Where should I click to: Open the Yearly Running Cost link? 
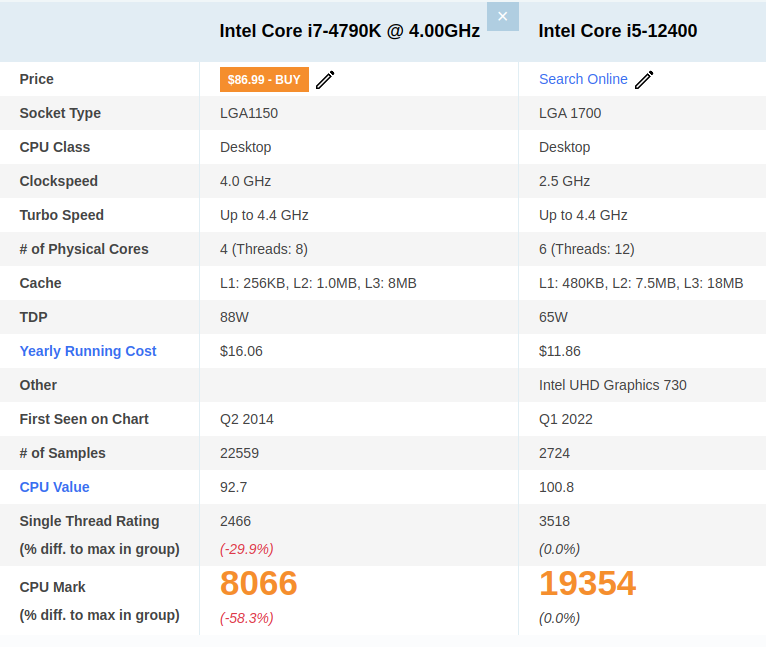point(88,351)
